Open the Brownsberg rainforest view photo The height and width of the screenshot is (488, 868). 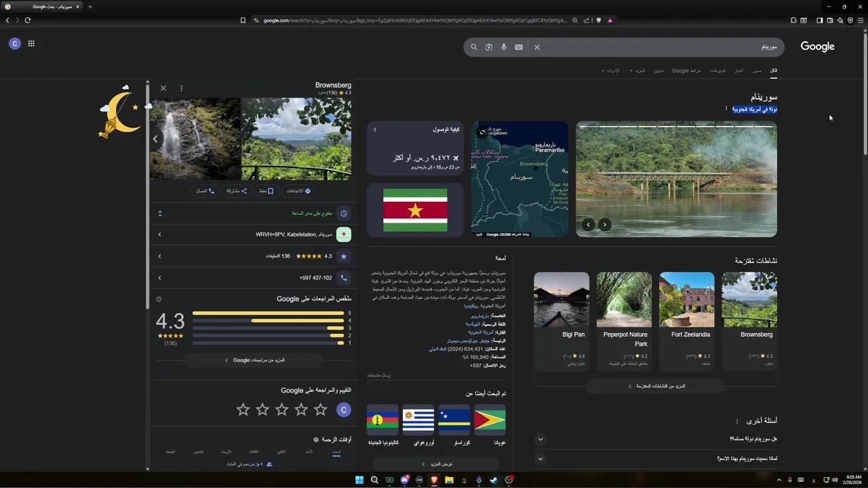(x=296, y=139)
